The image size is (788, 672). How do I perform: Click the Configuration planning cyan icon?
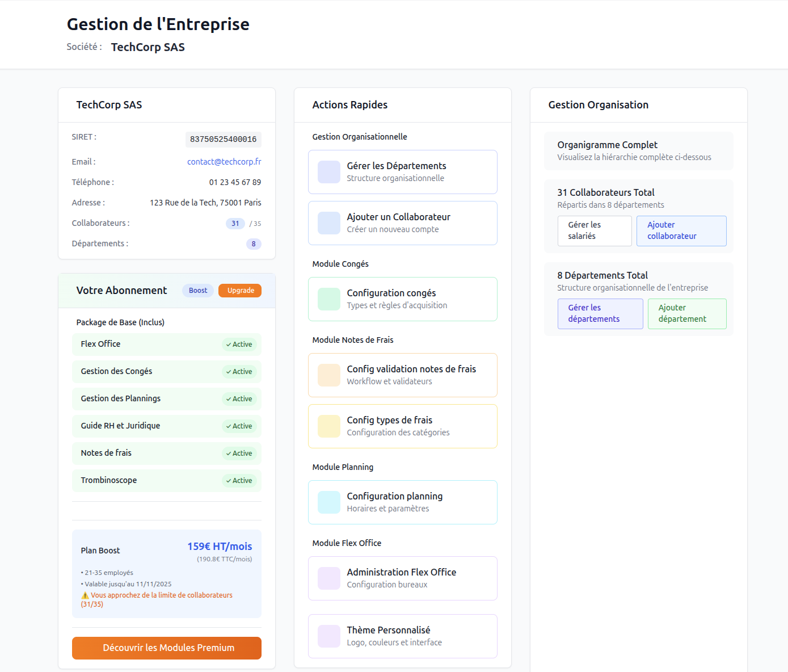click(328, 502)
